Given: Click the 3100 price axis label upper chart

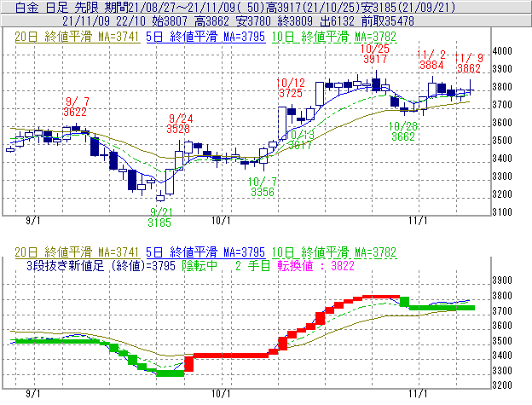Looking at the screenshot, I should click(502, 212).
